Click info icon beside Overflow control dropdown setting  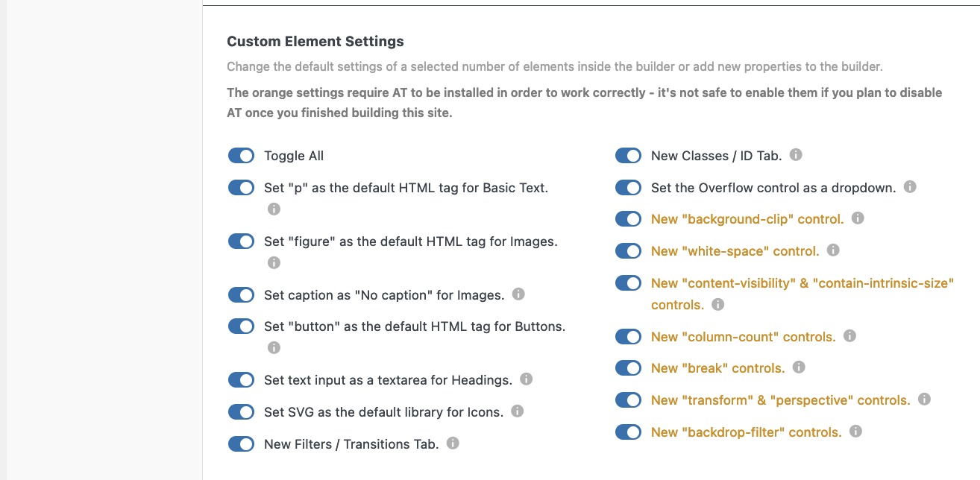click(x=910, y=187)
